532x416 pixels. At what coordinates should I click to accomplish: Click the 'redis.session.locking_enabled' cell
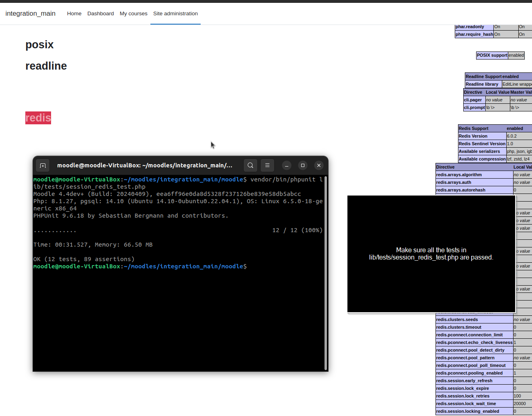click(x=474, y=411)
